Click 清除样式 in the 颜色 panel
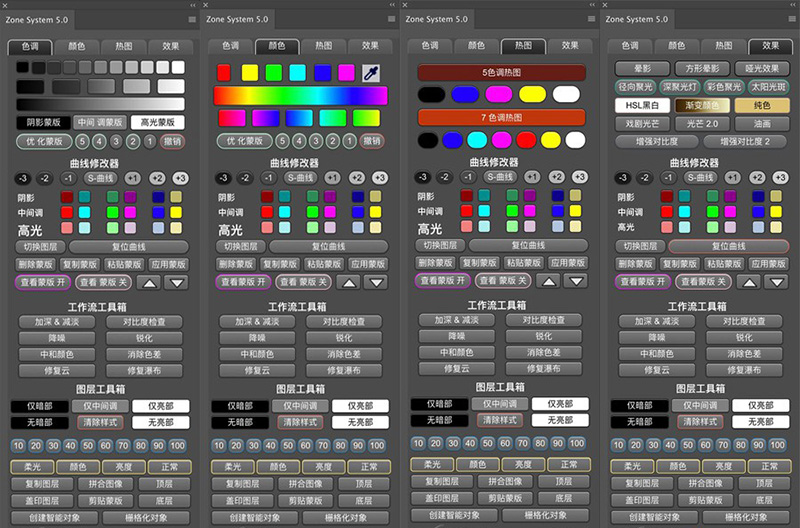 click(300, 422)
